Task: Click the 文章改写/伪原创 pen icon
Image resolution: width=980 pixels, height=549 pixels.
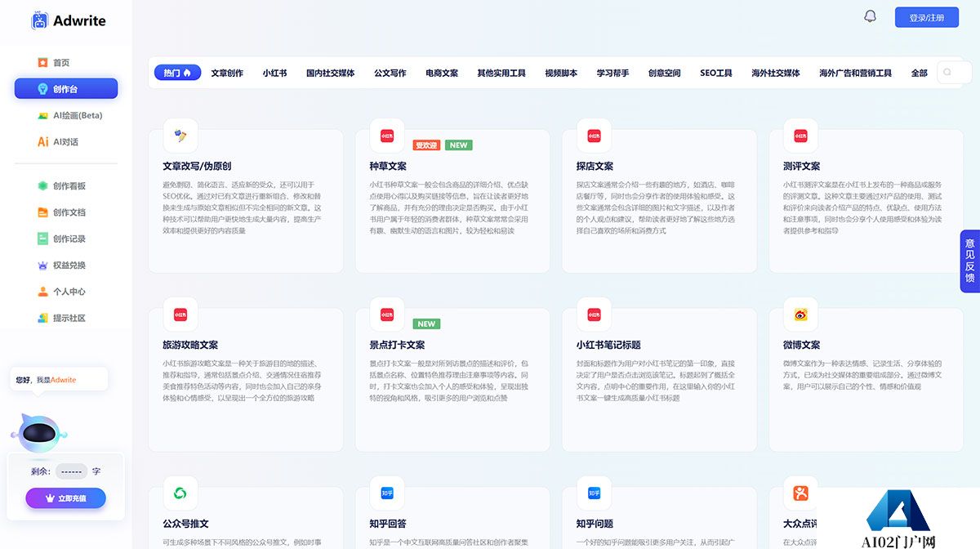Action: (x=180, y=135)
